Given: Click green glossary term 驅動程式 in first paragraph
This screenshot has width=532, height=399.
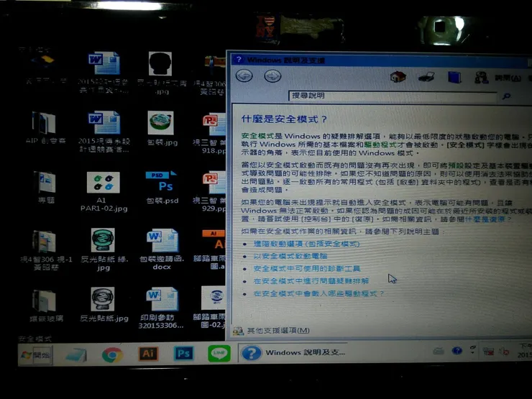Looking at the screenshot, I should (x=380, y=145).
